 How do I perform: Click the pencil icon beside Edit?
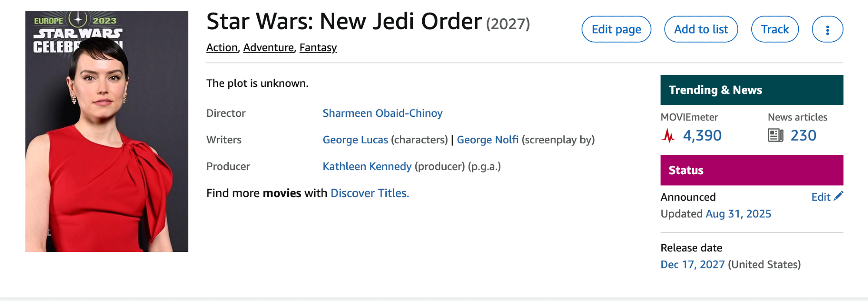[838, 196]
